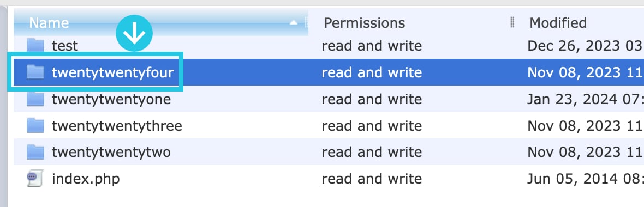Select the test folder name

click(x=65, y=46)
